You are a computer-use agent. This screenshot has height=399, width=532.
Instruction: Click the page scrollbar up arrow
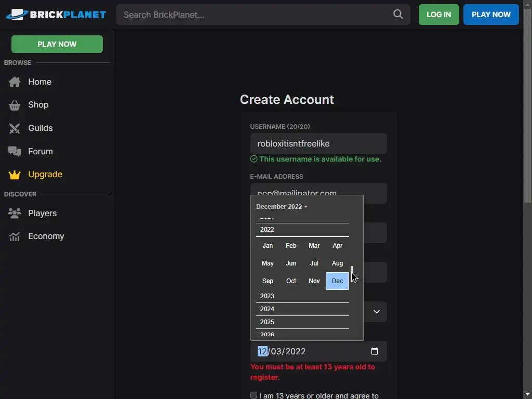(x=528, y=4)
